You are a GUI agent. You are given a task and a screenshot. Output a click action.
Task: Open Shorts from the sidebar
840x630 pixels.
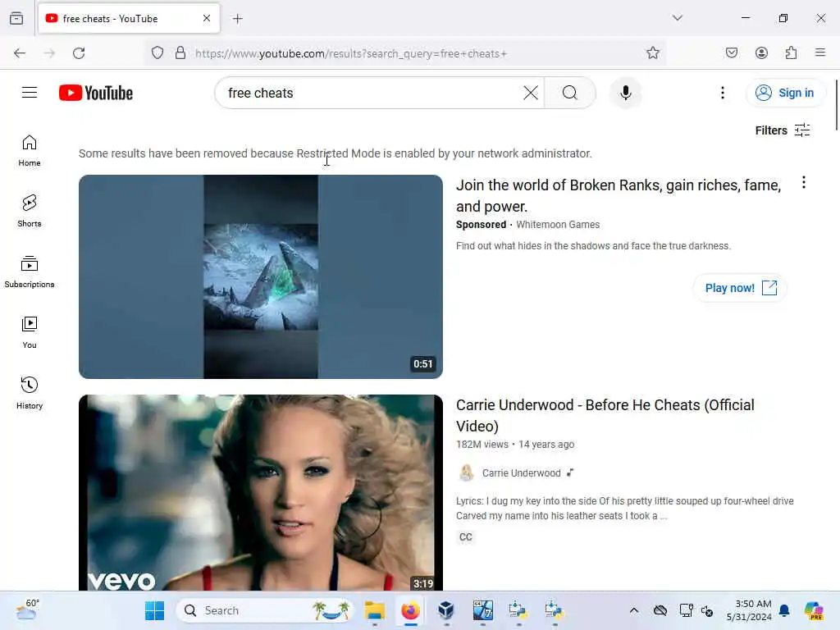(x=30, y=211)
